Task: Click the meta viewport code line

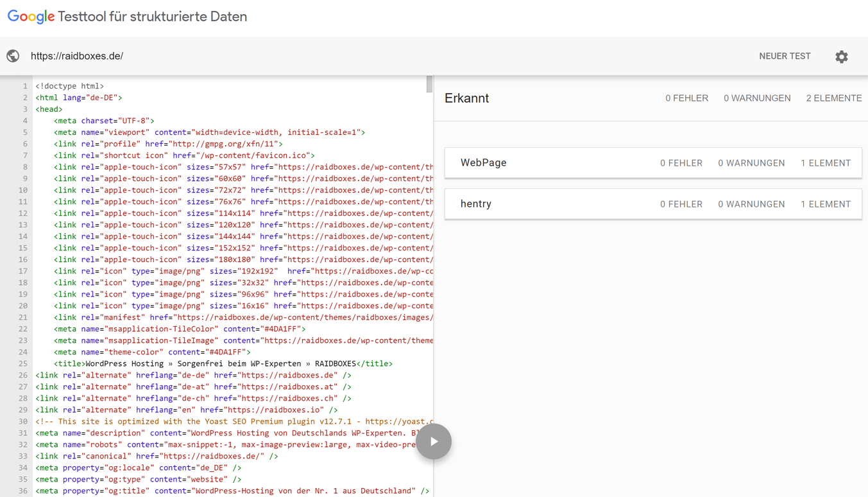Action: coord(209,132)
